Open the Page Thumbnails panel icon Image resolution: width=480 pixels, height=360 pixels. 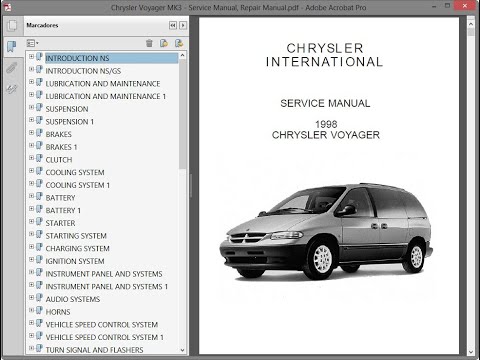coord(12,26)
